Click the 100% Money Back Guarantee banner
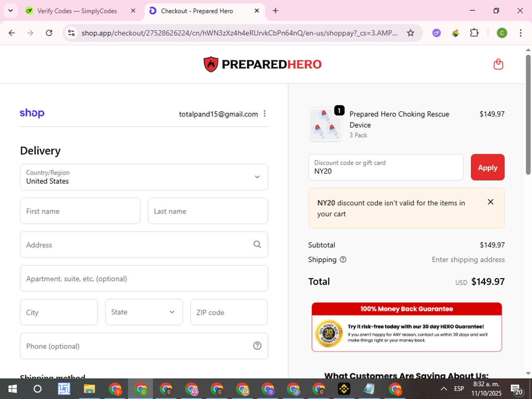532x399 pixels. [407, 327]
